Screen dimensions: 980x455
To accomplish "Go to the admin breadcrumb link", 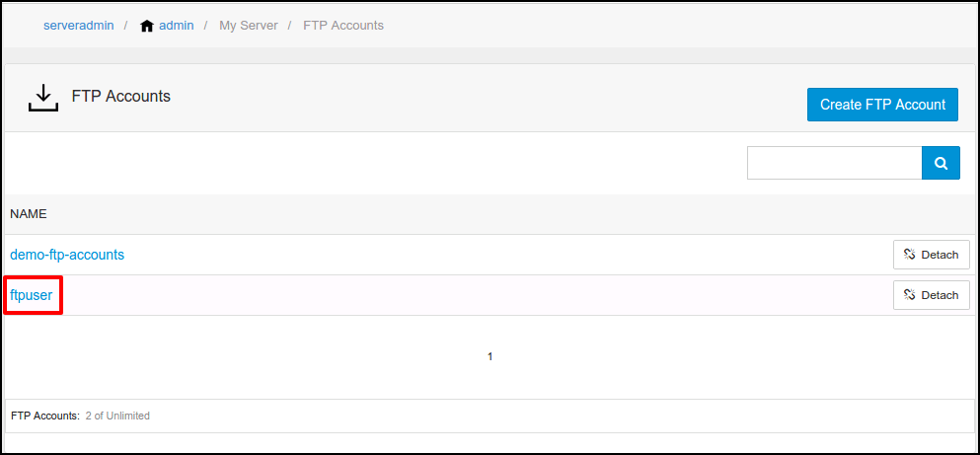I will pyautogui.click(x=176, y=26).
